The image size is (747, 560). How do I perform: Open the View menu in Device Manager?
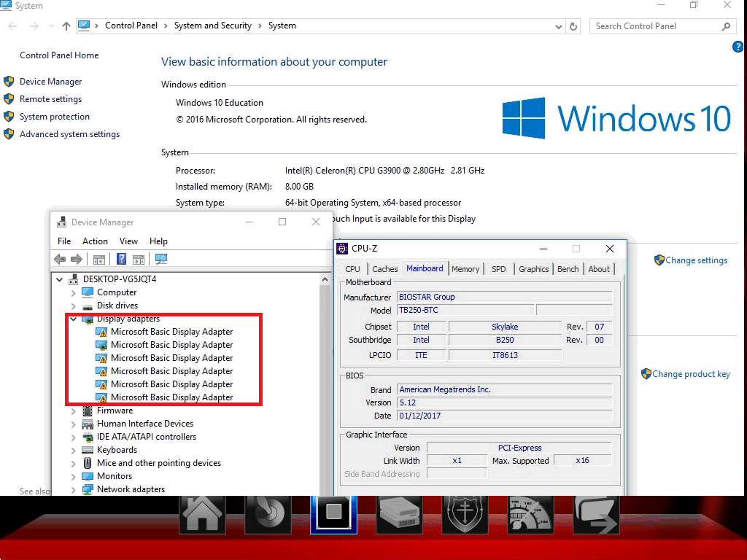(x=128, y=241)
